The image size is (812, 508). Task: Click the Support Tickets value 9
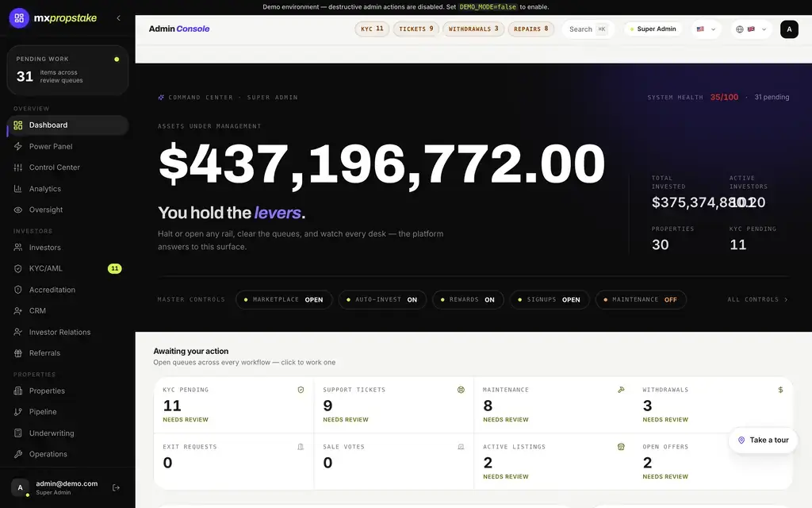coord(327,406)
